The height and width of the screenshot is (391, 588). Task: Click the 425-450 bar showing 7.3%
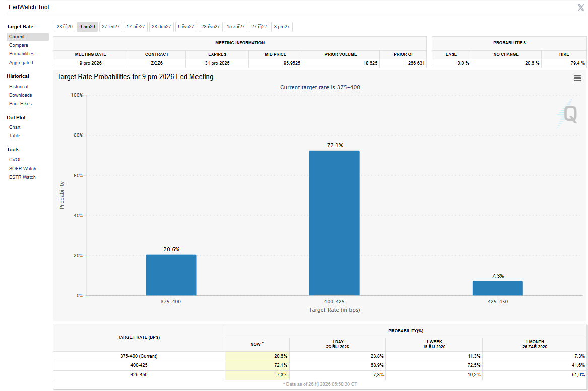pyautogui.click(x=498, y=288)
